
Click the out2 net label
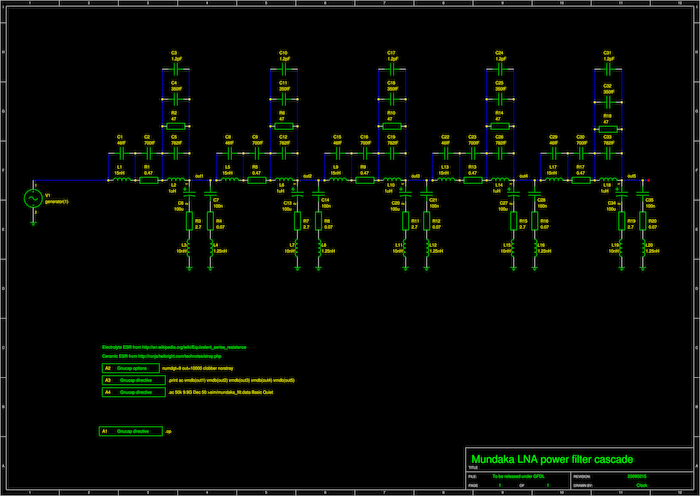(307, 176)
